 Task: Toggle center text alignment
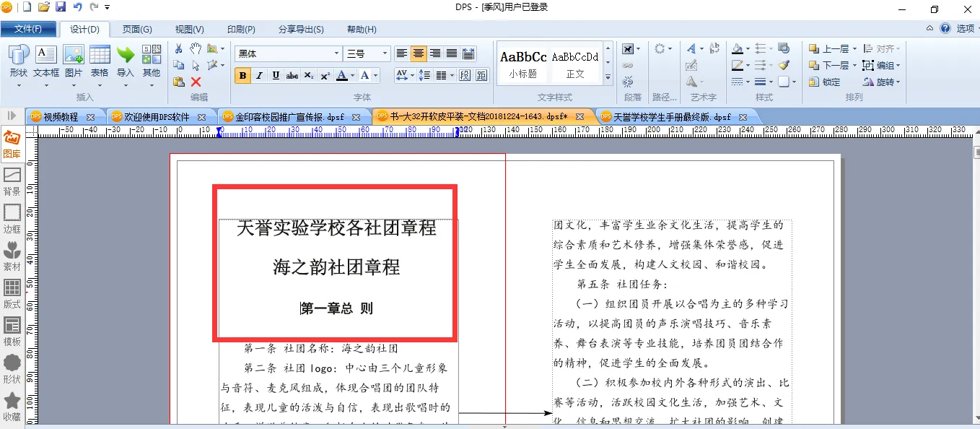click(419, 53)
